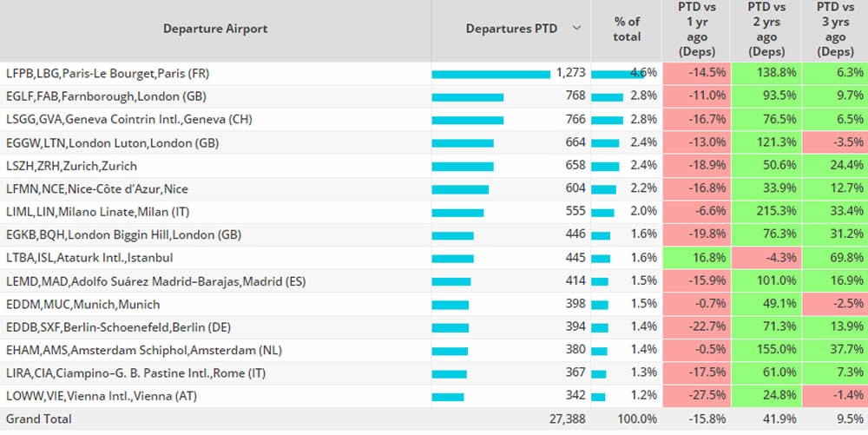868x435 pixels.
Task: Click the 1,273 departures value
Action: (x=571, y=73)
